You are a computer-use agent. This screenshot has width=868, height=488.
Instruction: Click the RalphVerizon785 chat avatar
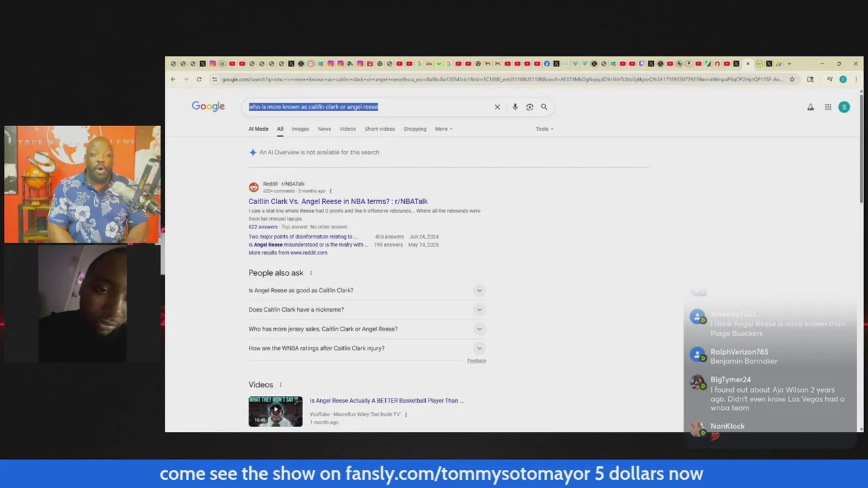(697, 354)
